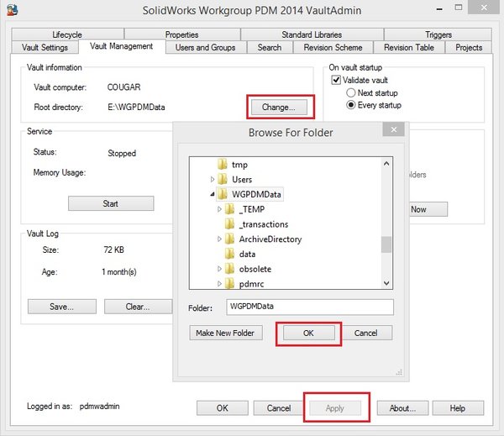504x436 pixels.
Task: Confirm folder with Browse dialog OK
Action: click(x=308, y=333)
